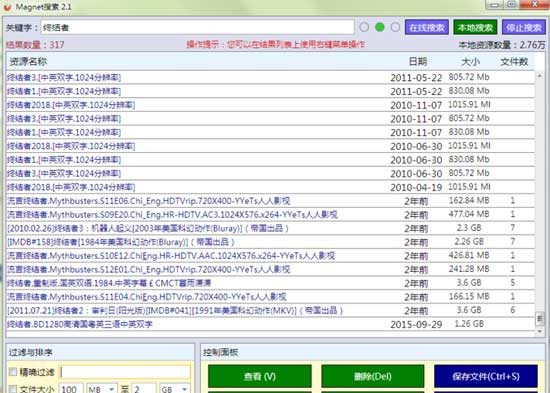Focus the 关键字 keyword input field
The width and height of the screenshot is (550, 393).
pyautogui.click(x=197, y=27)
